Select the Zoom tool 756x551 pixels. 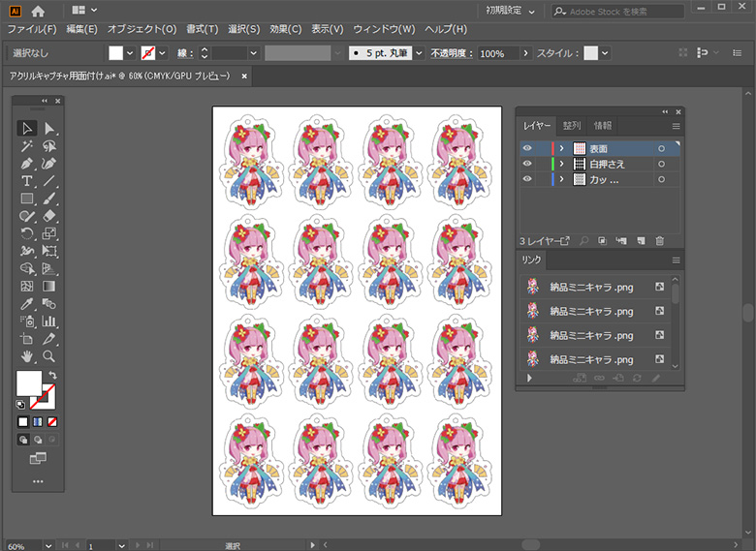(48, 356)
